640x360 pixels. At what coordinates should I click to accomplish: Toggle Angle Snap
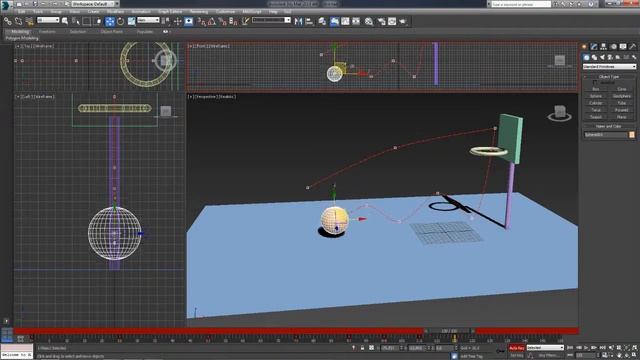212,21
